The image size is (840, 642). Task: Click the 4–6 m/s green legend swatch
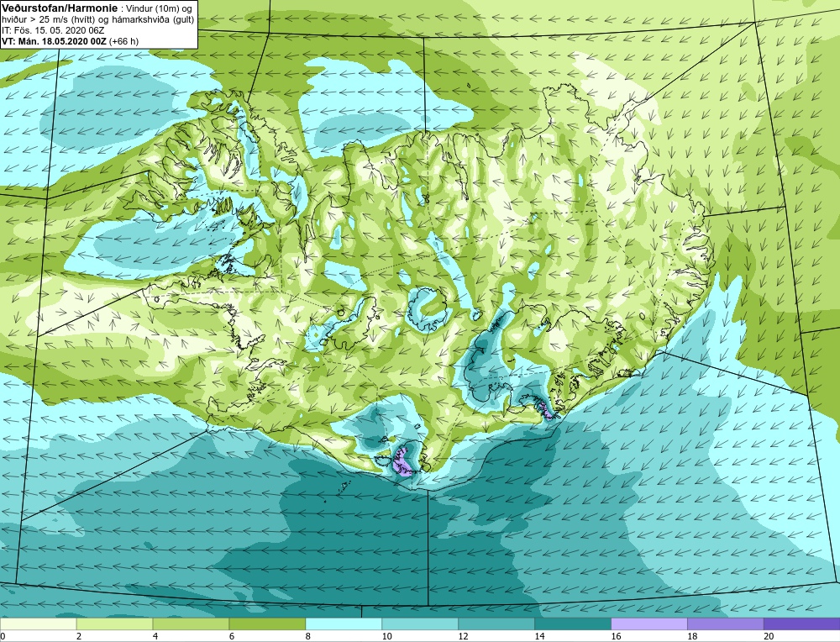click(x=191, y=624)
